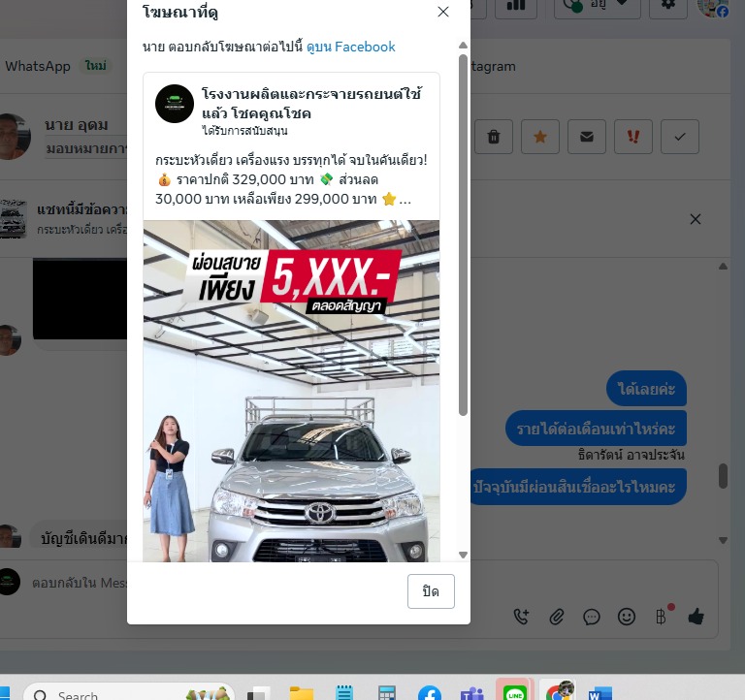Click message รายได้ต่อเดือนเท่าไหร่คะ
Screen dimensions: 745x700
tap(596, 429)
